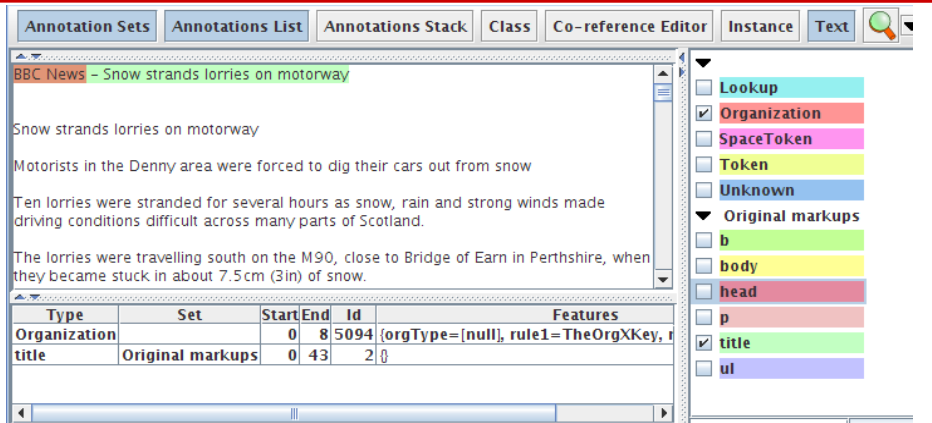Uncheck the title markup checkbox
This screenshot has width=932, height=423.
(704, 343)
